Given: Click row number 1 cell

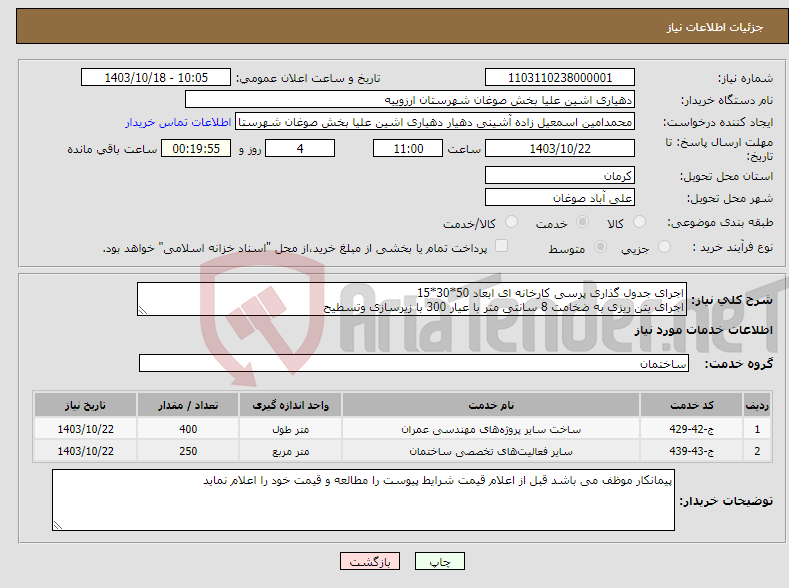Looking at the screenshot, I should [757, 429].
